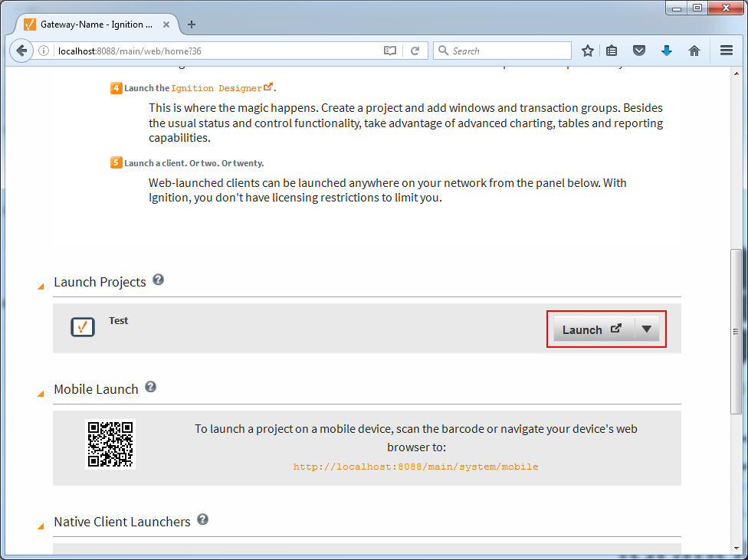Screen dimensions: 748x560
Task: Click the Mobile Launch help icon
Action: pos(151,386)
